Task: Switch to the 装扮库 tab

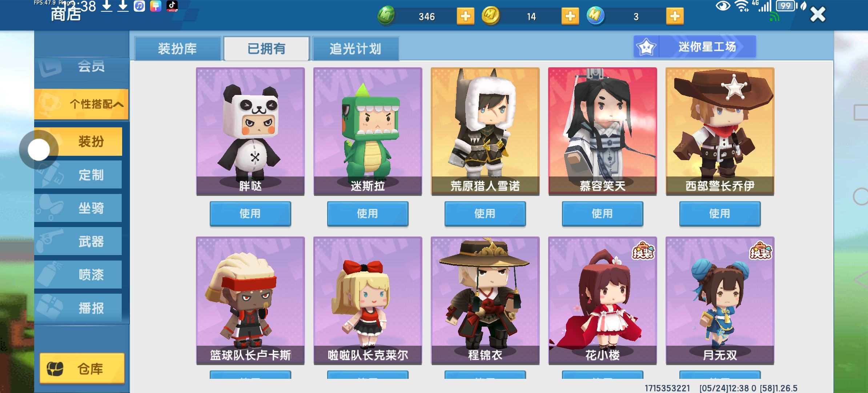Action: (x=177, y=48)
